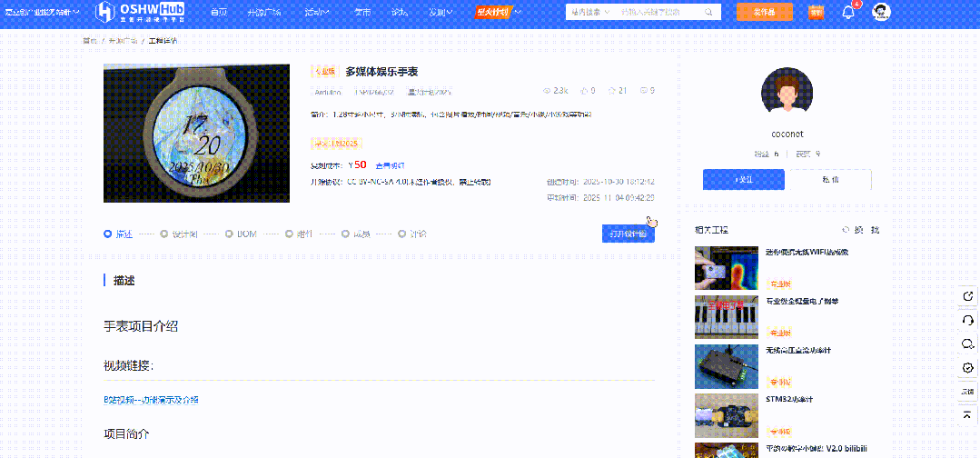Select the 评论 step radio
This screenshot has width=980, height=458.
[x=401, y=234]
